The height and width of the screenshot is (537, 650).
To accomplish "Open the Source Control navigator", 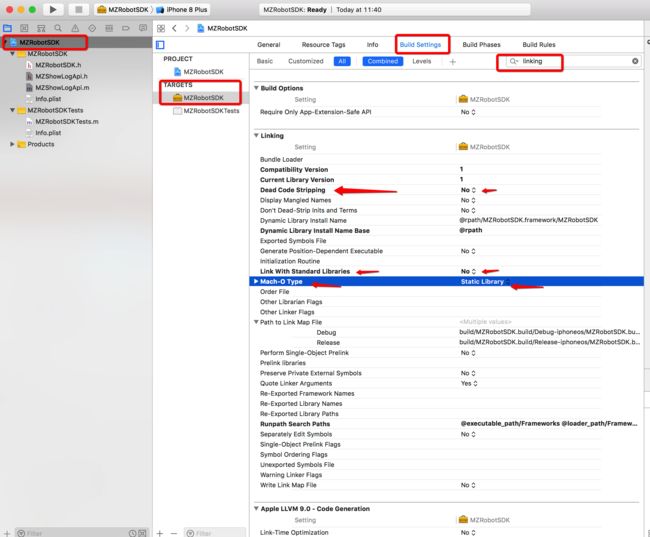I will (24, 28).
